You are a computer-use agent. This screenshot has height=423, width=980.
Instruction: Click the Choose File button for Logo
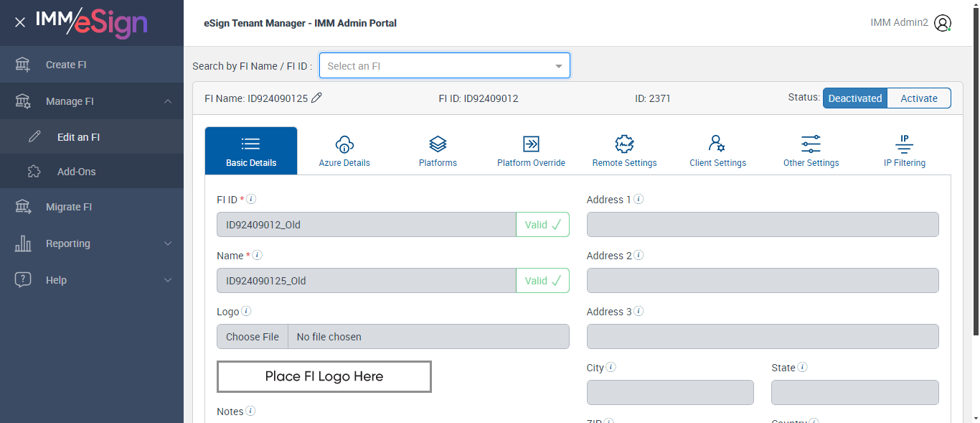coord(253,337)
